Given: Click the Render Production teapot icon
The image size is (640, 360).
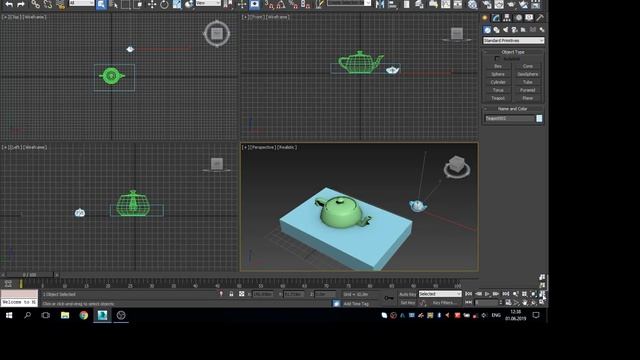Looking at the screenshot, I should (511, 4).
